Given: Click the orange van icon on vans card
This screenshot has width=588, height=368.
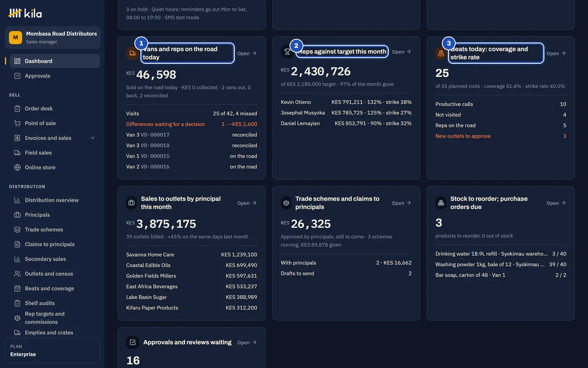Looking at the screenshot, I should tap(132, 53).
